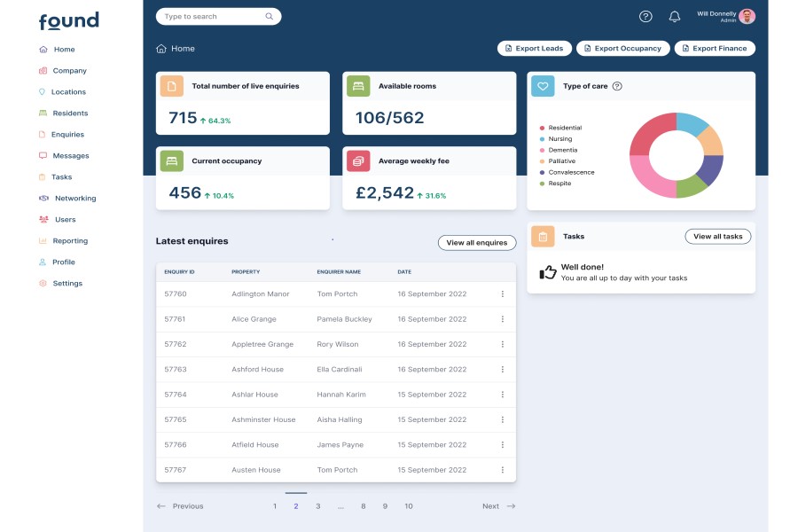
Task: Click the Average weekly fee coins icon
Action: (358, 160)
